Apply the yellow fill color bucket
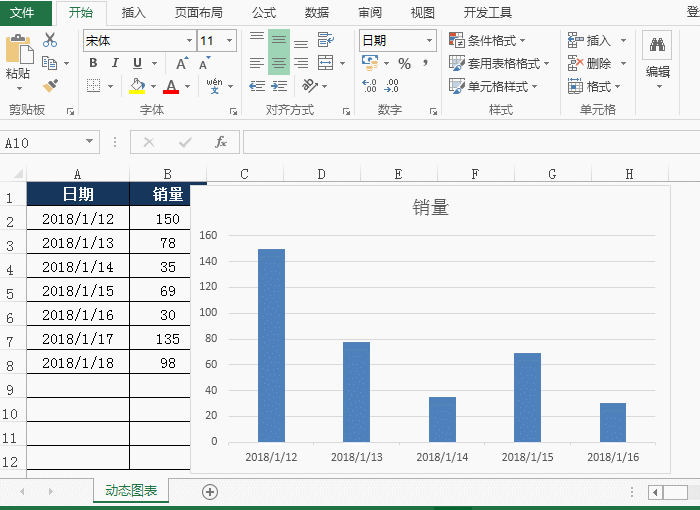Screen dimensions: 700x510 point(138,85)
